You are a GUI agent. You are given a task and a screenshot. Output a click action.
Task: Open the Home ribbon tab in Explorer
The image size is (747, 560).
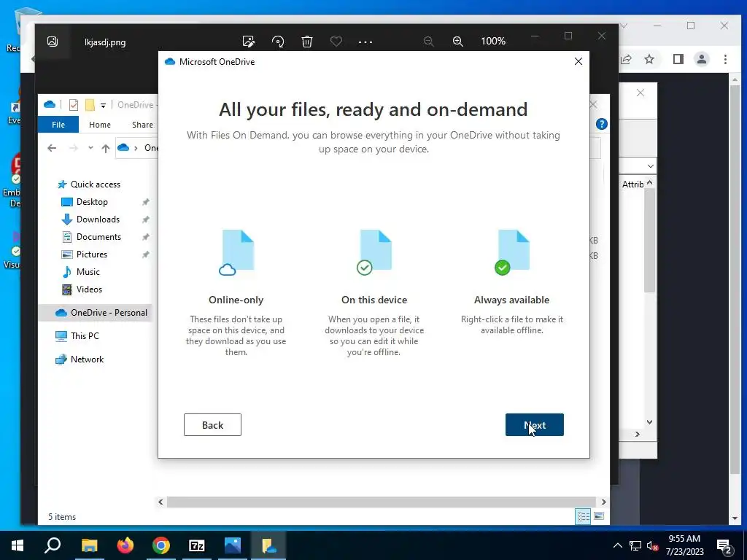click(x=99, y=124)
